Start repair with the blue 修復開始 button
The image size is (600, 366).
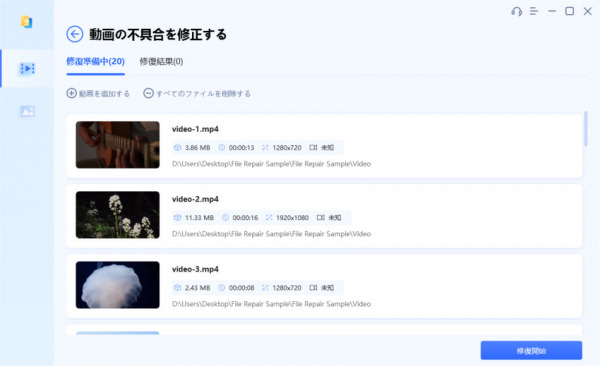pyautogui.click(x=531, y=350)
